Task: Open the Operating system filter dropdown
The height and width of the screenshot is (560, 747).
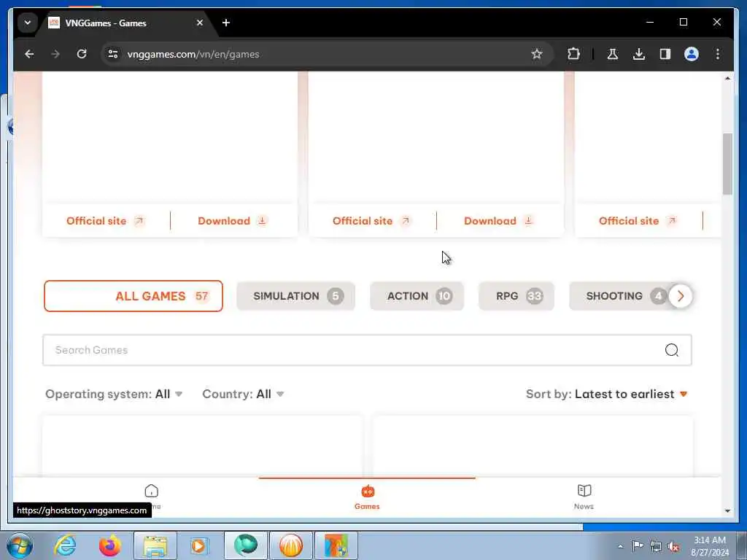Action: (x=114, y=394)
